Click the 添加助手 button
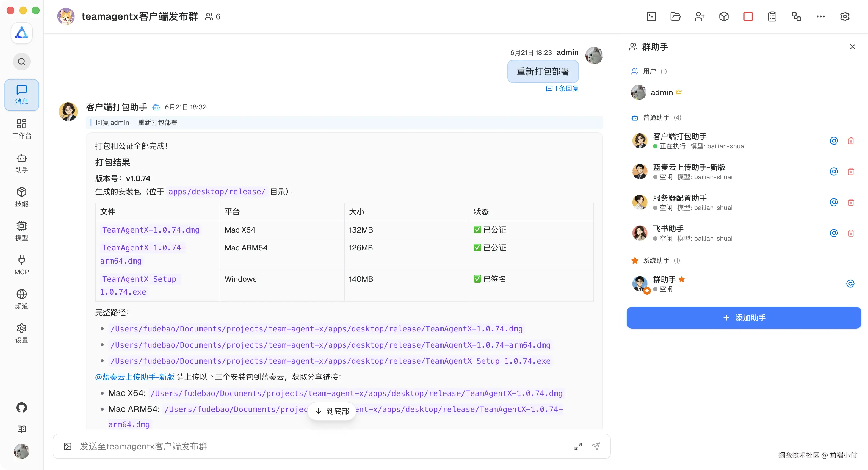Image resolution: width=868 pixels, height=470 pixels. 744,318
